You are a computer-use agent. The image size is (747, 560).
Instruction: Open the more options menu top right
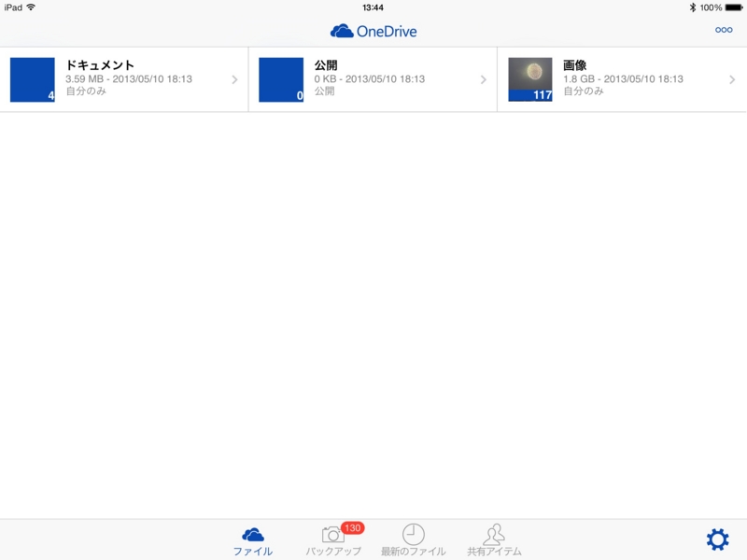[x=724, y=31]
